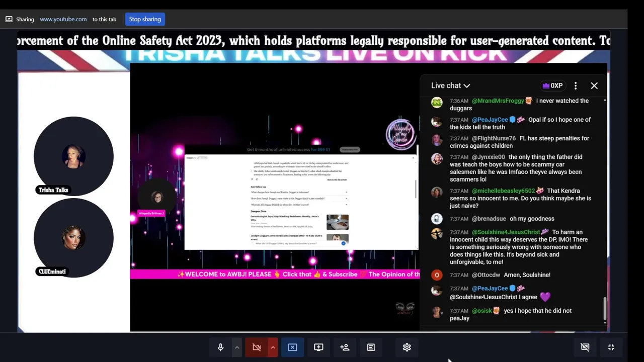
Task: Click @FlightNurse76 username in chat
Action: [494, 138]
